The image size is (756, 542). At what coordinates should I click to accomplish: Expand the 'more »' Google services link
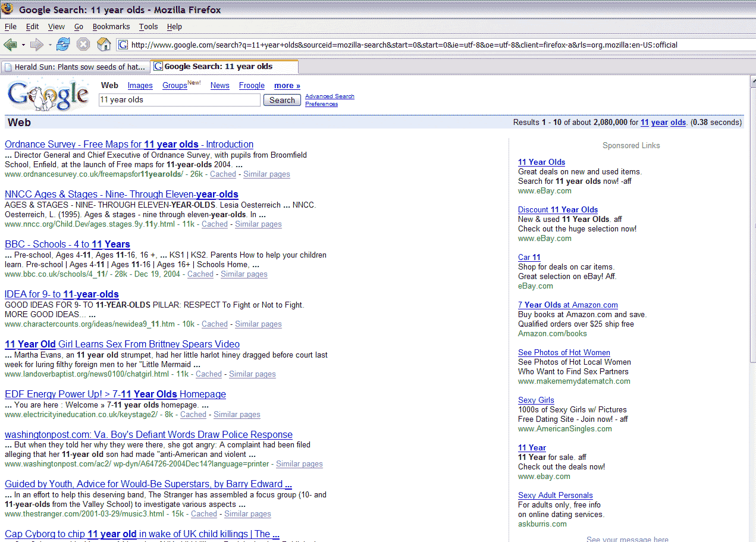point(287,86)
